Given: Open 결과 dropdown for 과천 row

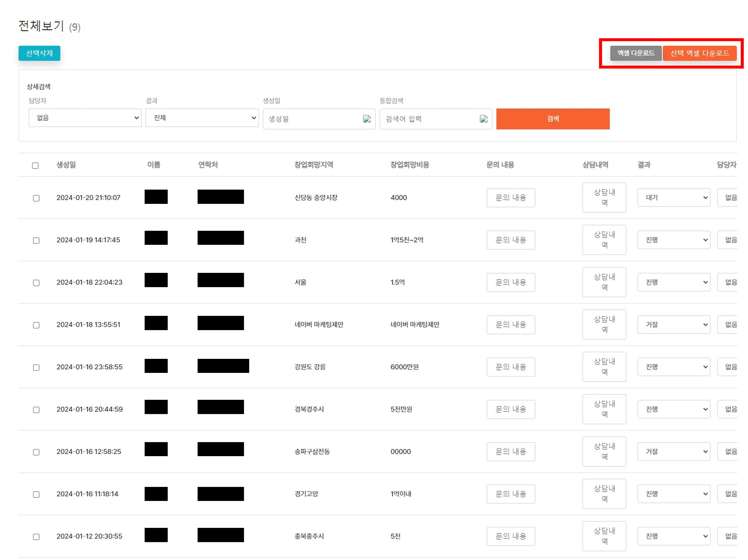Looking at the screenshot, I should 674,240.
